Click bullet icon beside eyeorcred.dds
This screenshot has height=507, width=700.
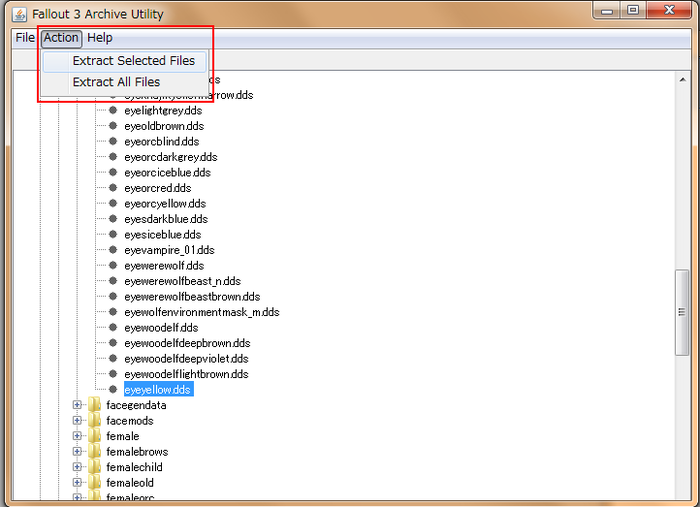pos(113,188)
